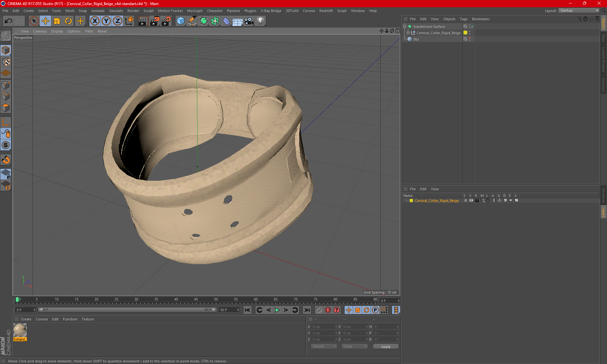Click object manager search icon

(x=579, y=19)
